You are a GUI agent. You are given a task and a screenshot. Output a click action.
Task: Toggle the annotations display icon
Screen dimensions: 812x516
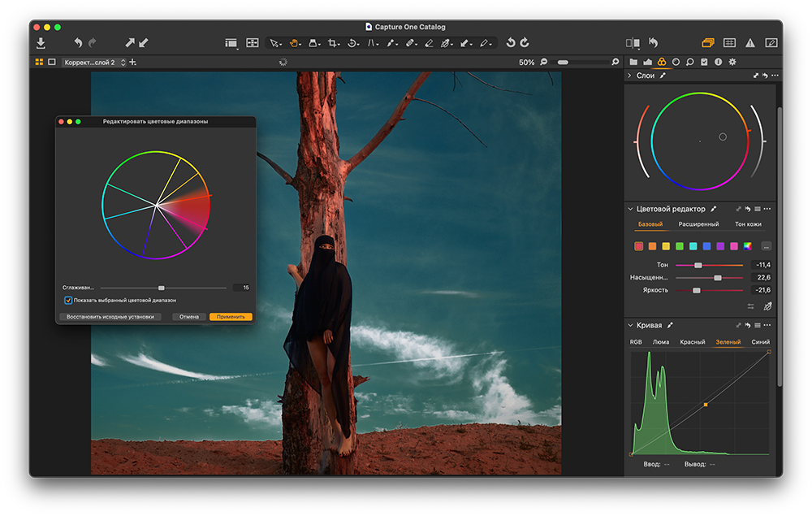771,43
